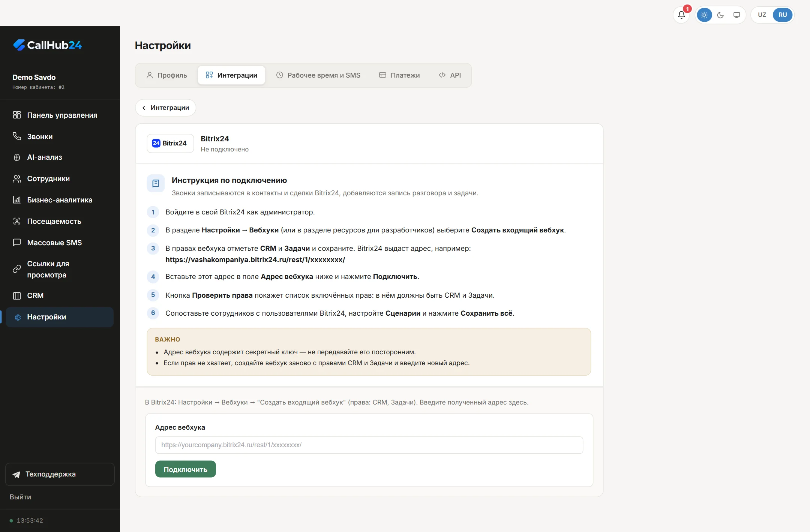The width and height of the screenshot is (810, 532).
Task: Click Выйти to log out
Action: [20, 497]
